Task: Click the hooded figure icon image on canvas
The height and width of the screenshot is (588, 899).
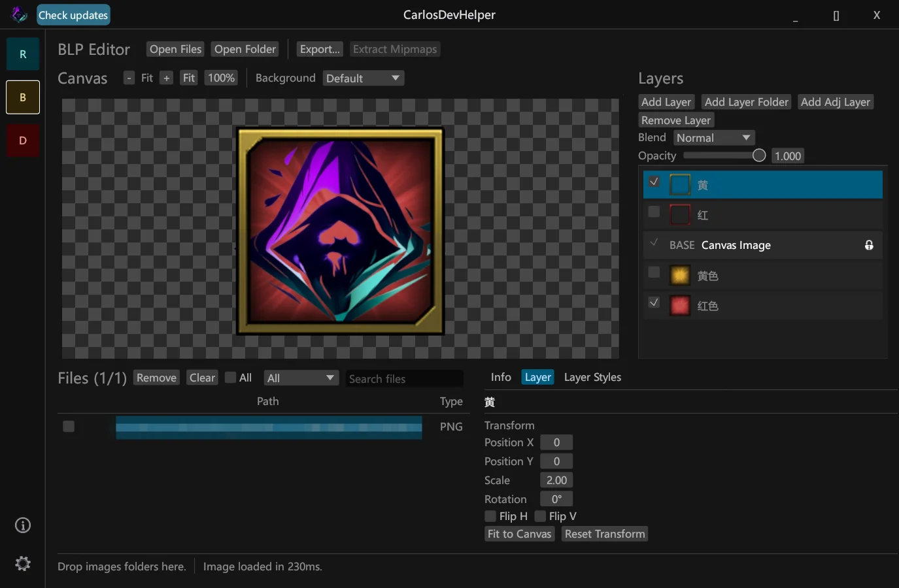Action: (x=340, y=231)
